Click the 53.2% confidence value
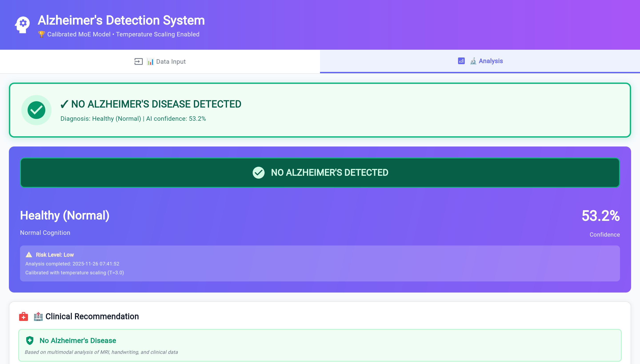Screen dimensions: 640x364 click(x=600, y=216)
